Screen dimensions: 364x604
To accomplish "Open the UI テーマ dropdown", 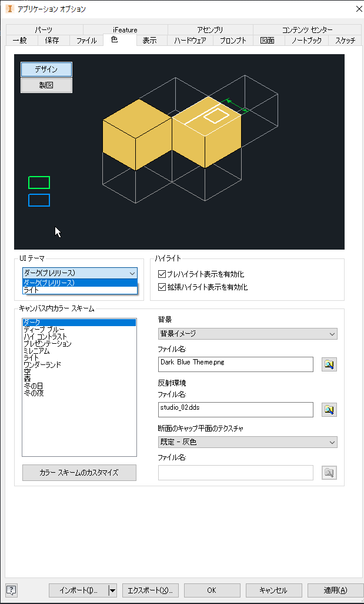I will [79, 273].
